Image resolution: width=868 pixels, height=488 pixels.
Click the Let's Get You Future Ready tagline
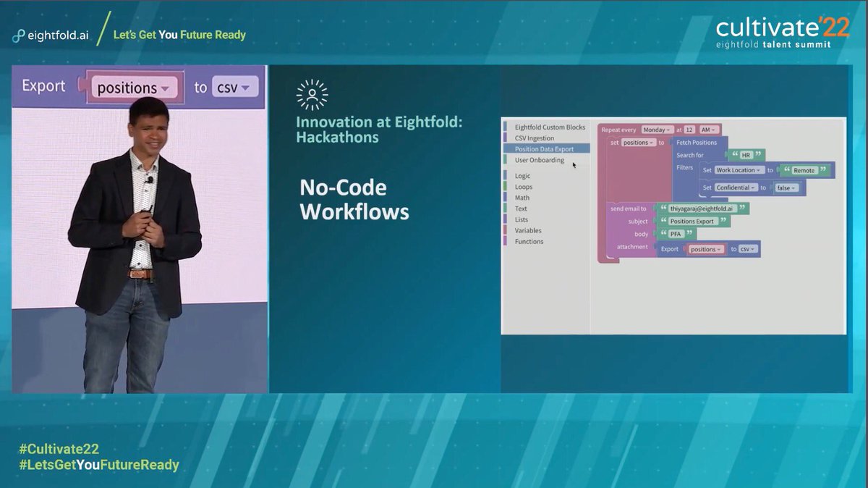(x=179, y=35)
